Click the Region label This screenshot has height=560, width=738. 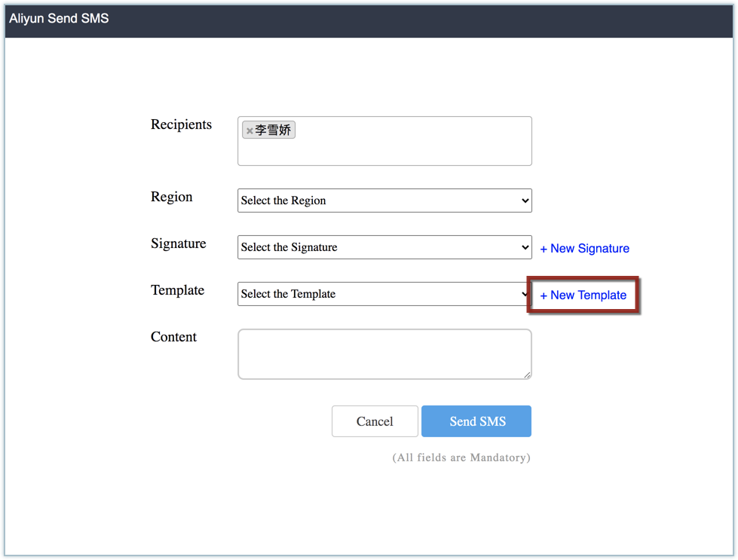[171, 197]
